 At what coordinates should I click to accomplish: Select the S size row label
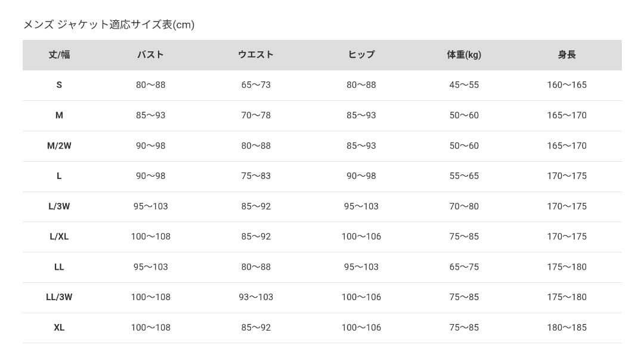tap(59, 85)
